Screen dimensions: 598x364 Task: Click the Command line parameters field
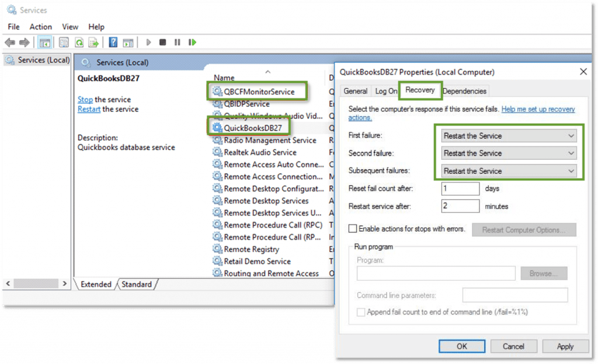point(515,295)
